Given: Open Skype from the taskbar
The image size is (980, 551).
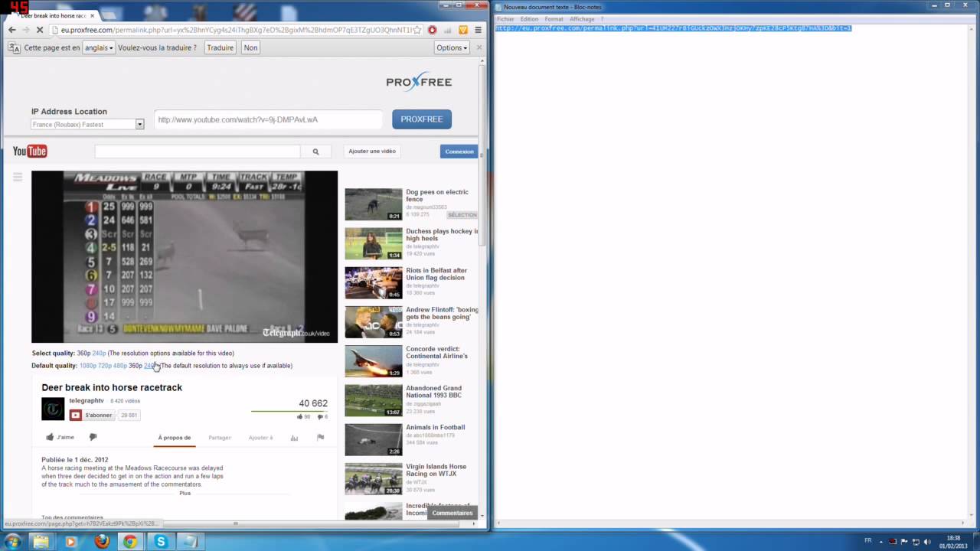Looking at the screenshot, I should click(x=161, y=541).
